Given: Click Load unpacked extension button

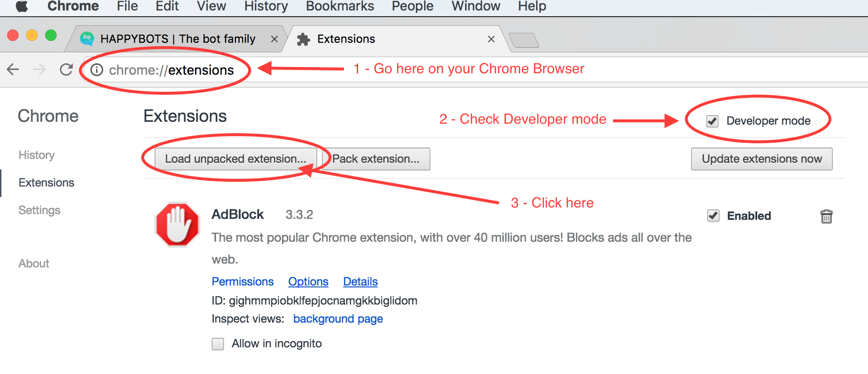Looking at the screenshot, I should 236,159.
